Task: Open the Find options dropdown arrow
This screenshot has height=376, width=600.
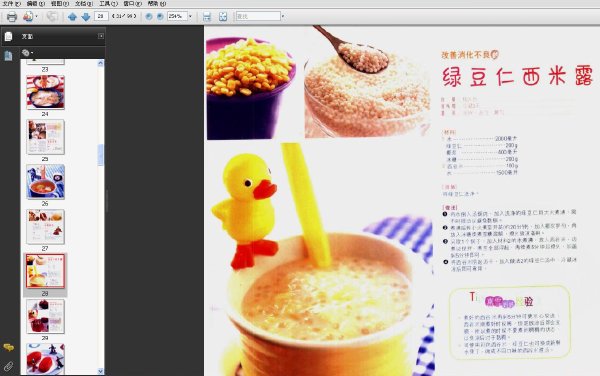Action: [x=283, y=16]
